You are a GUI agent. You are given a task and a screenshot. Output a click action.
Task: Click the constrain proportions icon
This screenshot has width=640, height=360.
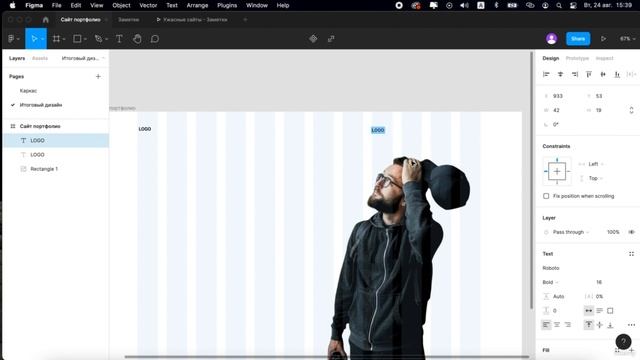[631, 110]
